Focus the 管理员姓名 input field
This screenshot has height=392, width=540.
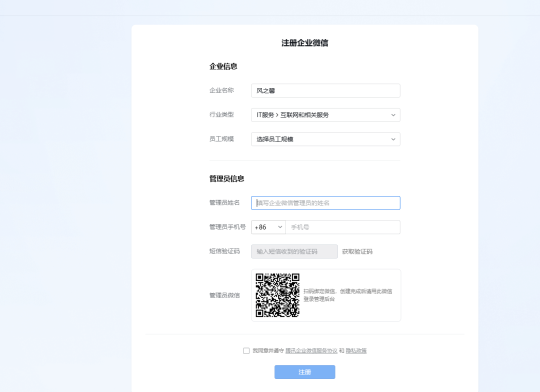[x=325, y=203]
